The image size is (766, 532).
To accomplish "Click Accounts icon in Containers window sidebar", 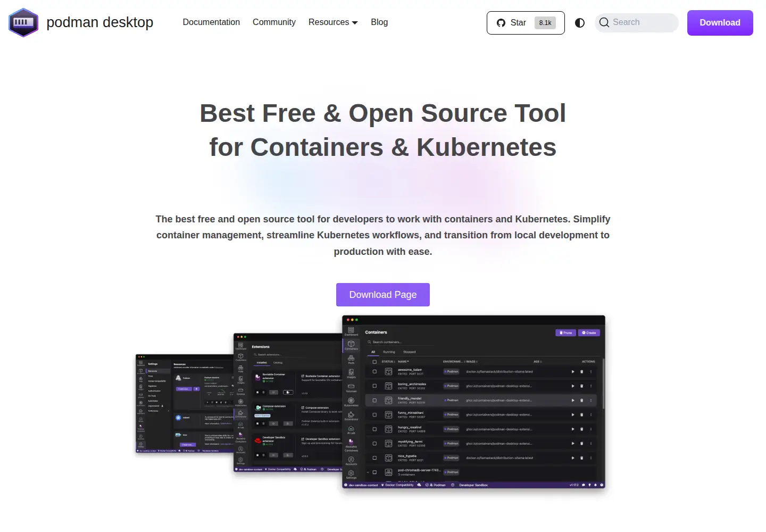I will pos(351,460).
